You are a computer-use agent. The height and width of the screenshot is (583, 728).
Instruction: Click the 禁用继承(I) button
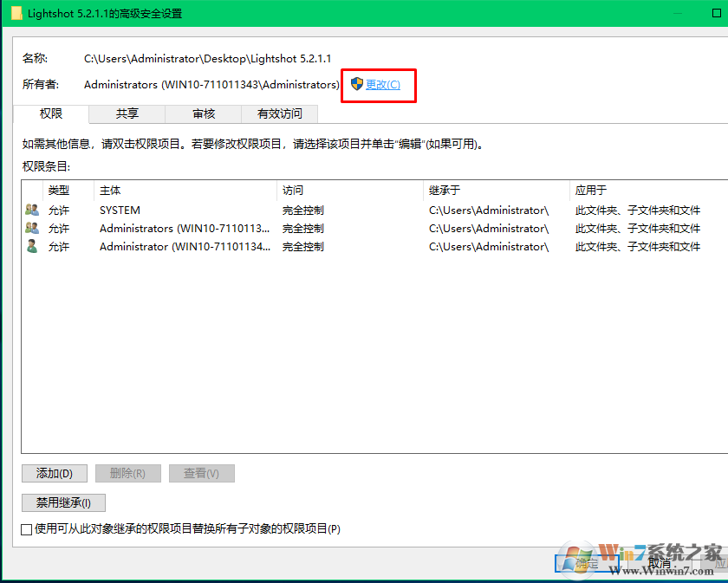tap(63, 502)
